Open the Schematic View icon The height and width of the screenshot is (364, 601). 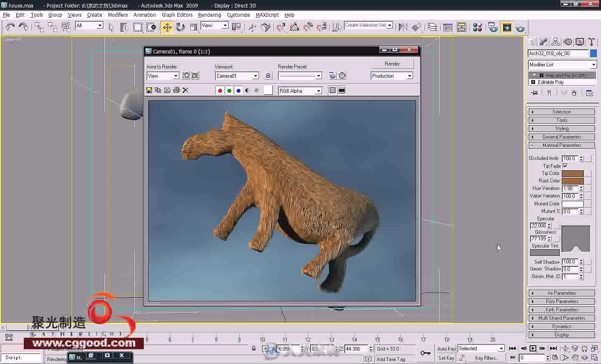coord(462,28)
